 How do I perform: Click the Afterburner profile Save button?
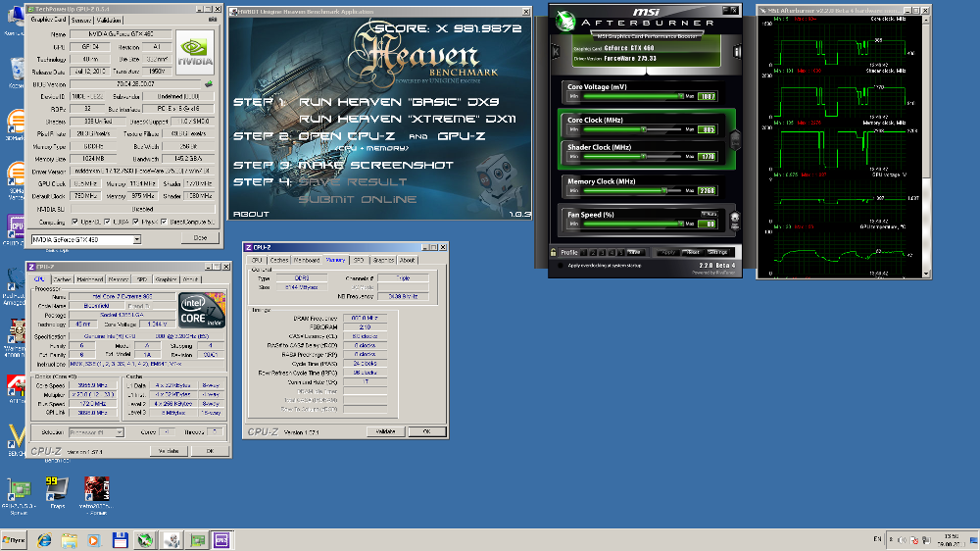click(634, 252)
